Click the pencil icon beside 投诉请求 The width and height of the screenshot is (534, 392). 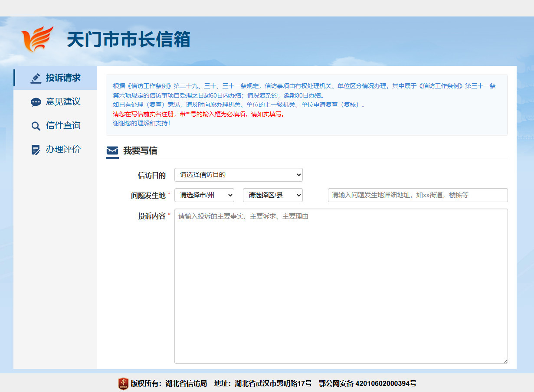point(36,78)
